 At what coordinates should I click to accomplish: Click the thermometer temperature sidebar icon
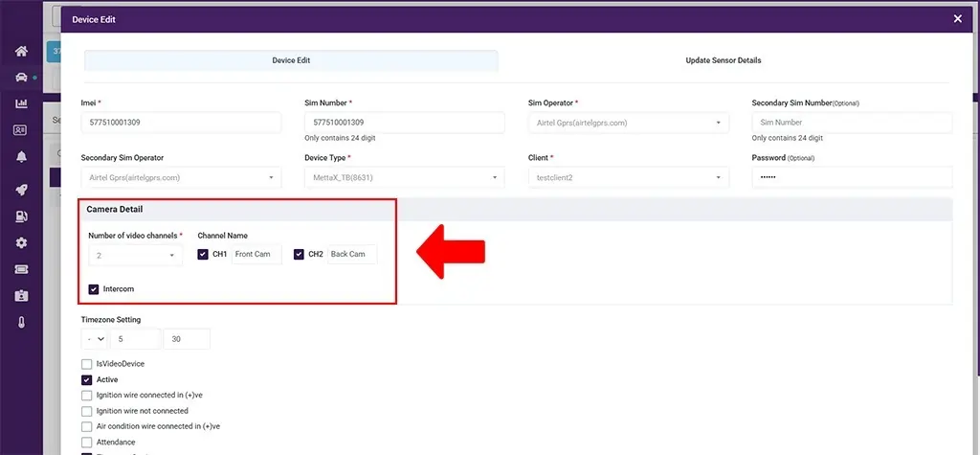pyautogui.click(x=21, y=323)
